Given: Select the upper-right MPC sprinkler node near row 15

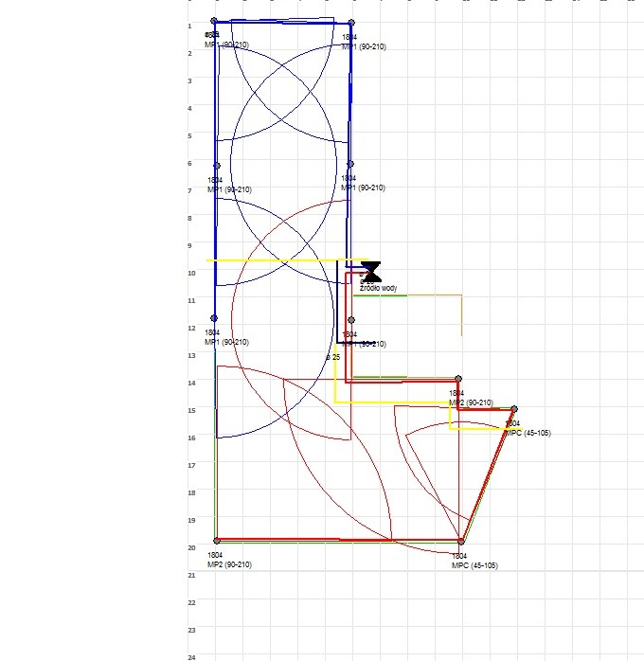Looking at the screenshot, I should pos(514,409).
